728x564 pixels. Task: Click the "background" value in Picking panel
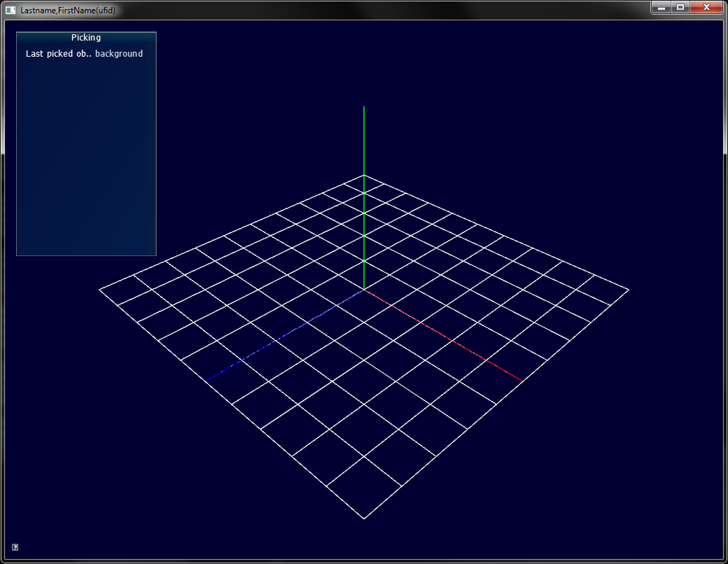119,54
